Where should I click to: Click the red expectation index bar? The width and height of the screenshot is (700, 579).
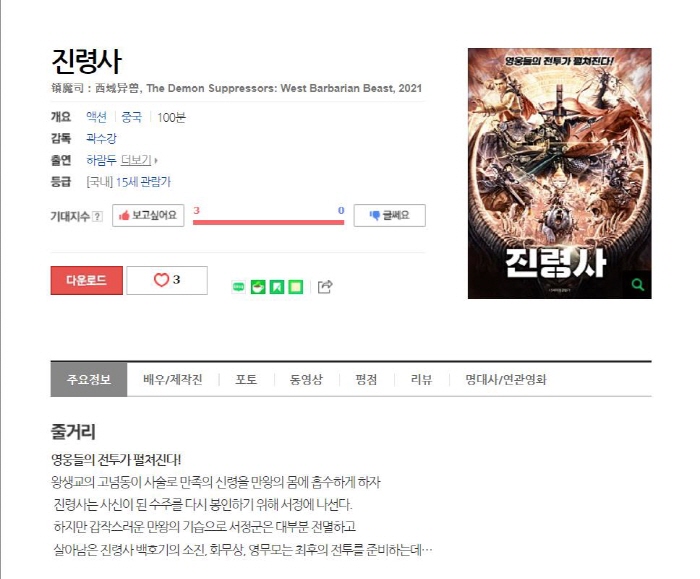tap(268, 222)
